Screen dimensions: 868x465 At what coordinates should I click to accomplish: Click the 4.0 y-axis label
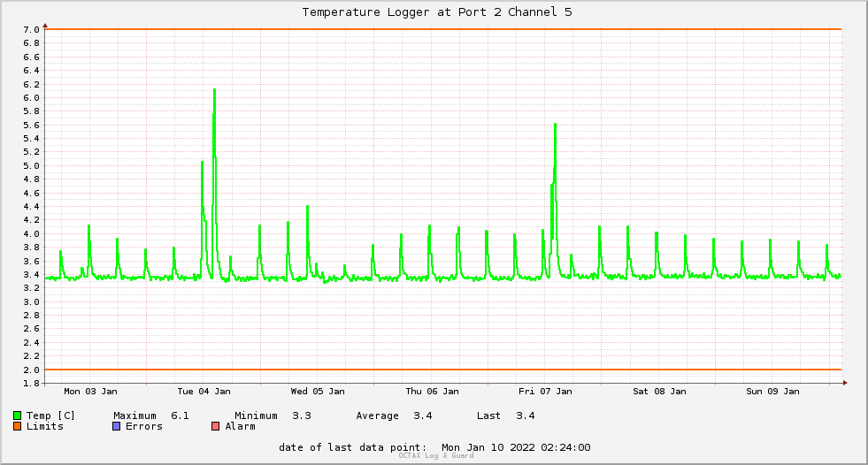32,234
